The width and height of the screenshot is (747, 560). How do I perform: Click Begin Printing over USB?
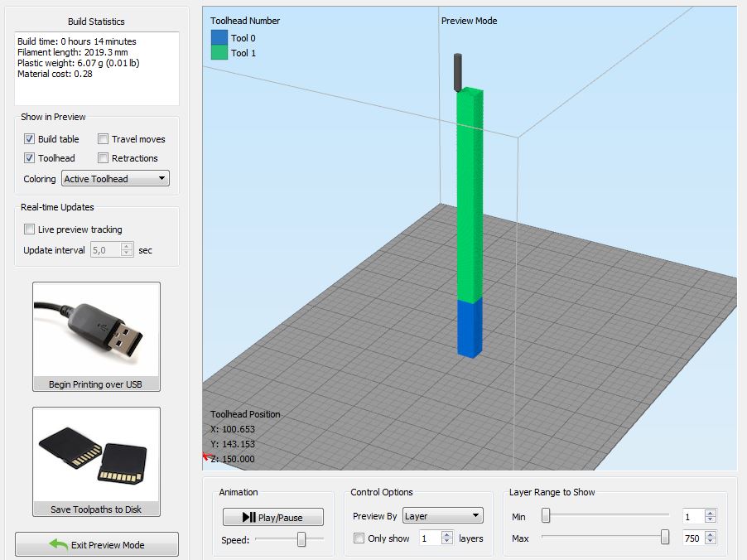click(x=95, y=384)
